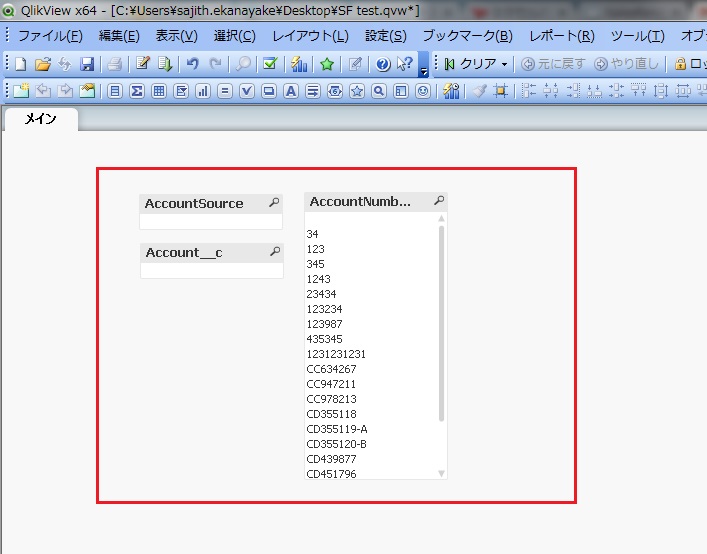
Task: Search in the Account__c list box
Action: [275, 251]
